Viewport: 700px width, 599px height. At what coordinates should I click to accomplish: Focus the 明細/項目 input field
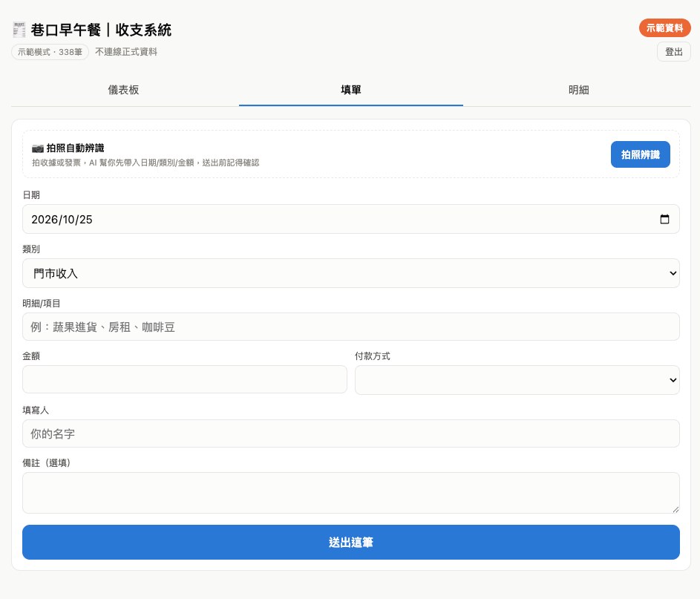pos(351,327)
